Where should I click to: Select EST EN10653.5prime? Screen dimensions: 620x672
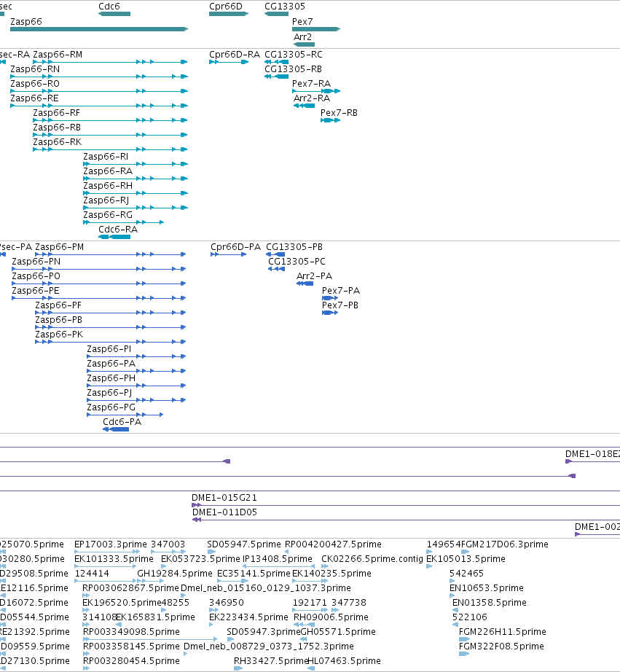pyautogui.click(x=452, y=595)
